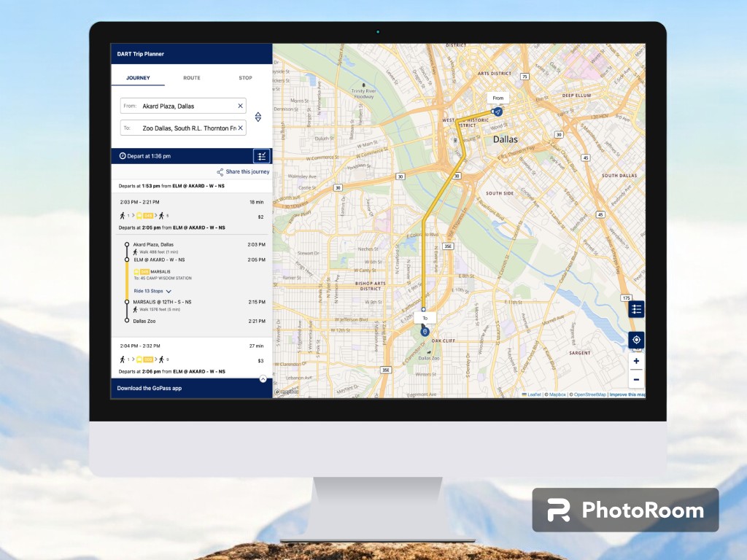Click the share icon beside Share this journey
Image resolution: width=747 pixels, height=560 pixels.
(220, 172)
